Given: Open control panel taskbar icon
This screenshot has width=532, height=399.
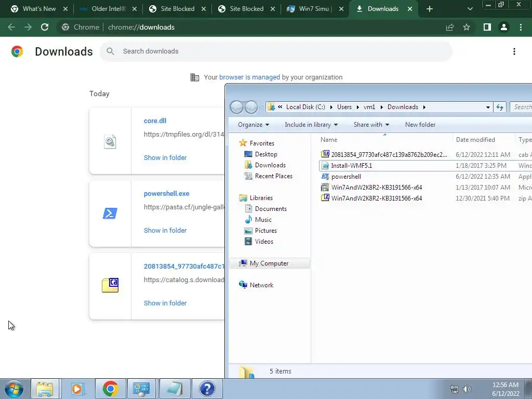Looking at the screenshot, I should pyautogui.click(x=141, y=389).
